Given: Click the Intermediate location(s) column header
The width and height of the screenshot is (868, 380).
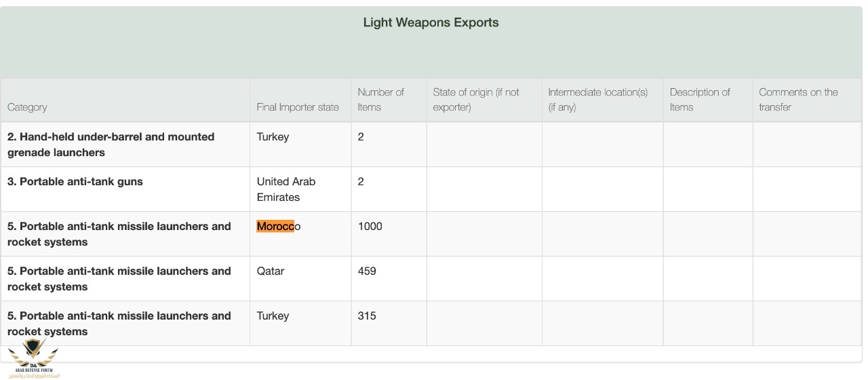Looking at the screenshot, I should pos(597,100).
